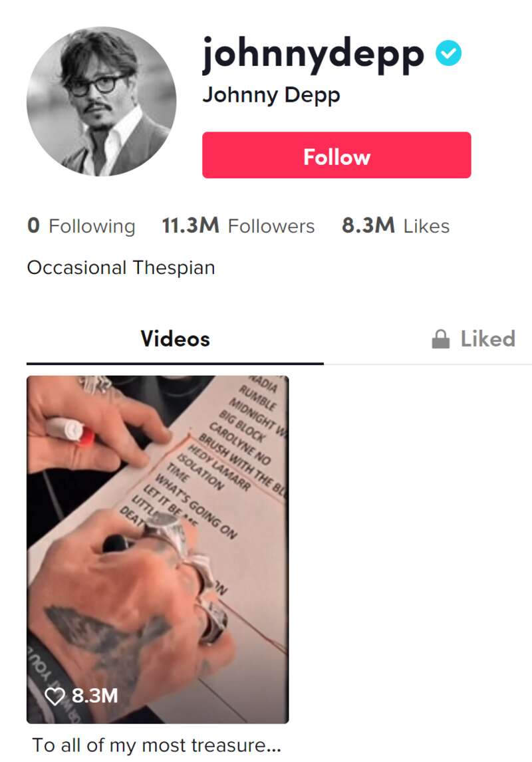
Task: Click the Likes label text
Action: [x=426, y=227]
